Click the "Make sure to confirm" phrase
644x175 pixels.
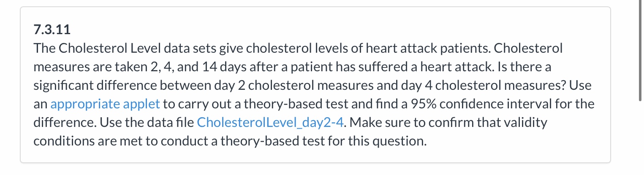405,122
